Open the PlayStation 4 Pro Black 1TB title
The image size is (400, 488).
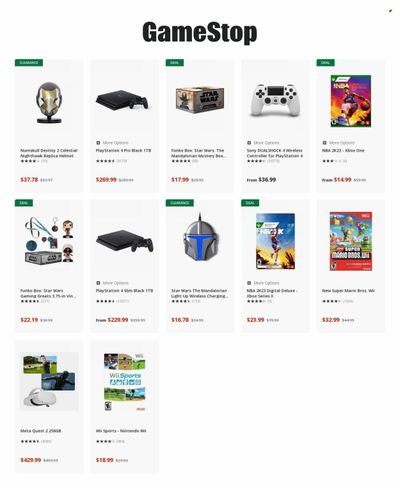click(x=124, y=151)
